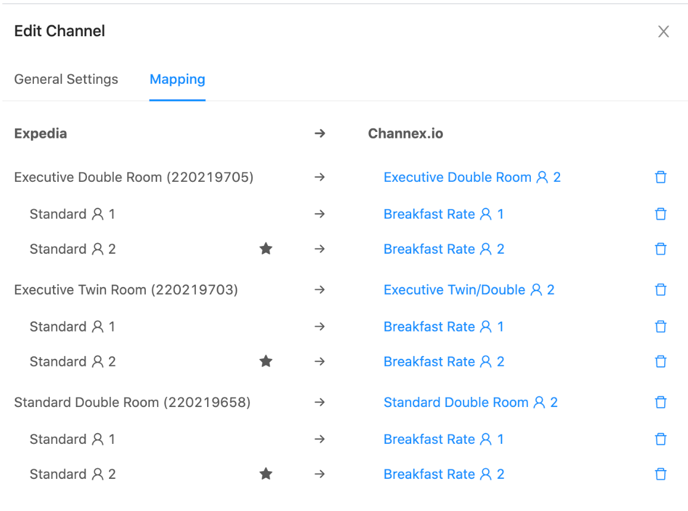
Task: Delete Breakfast Rate 2 under Executive Twin Room
Action: tap(660, 362)
